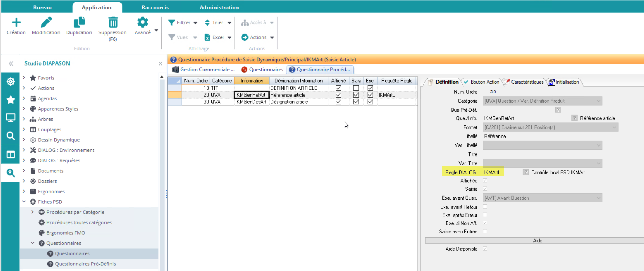Enable the Exe. avant Retour checkbox
The image size is (644, 271).
click(485, 207)
